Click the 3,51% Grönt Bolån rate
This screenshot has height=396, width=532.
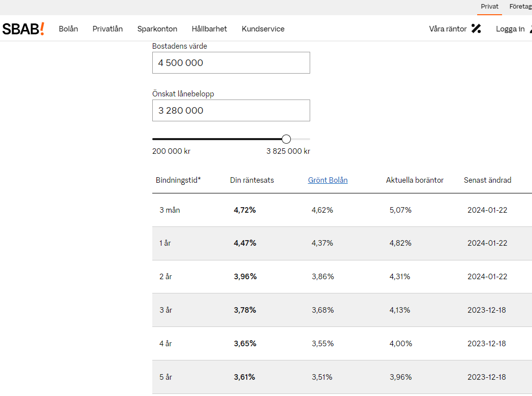[322, 377]
